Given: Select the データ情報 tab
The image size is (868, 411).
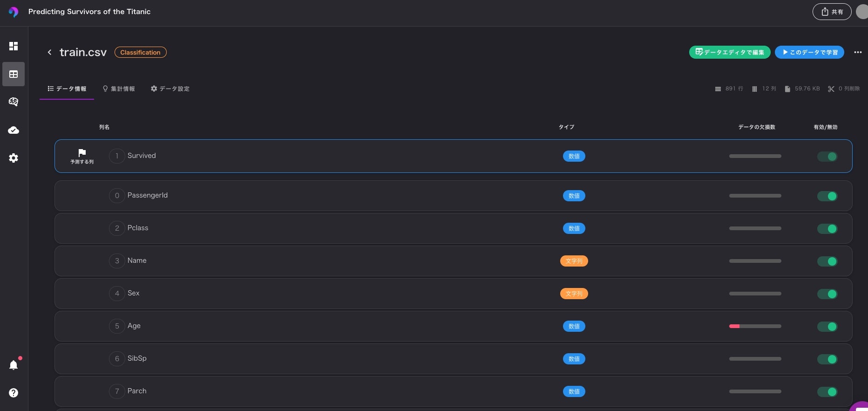Looking at the screenshot, I should pos(67,89).
